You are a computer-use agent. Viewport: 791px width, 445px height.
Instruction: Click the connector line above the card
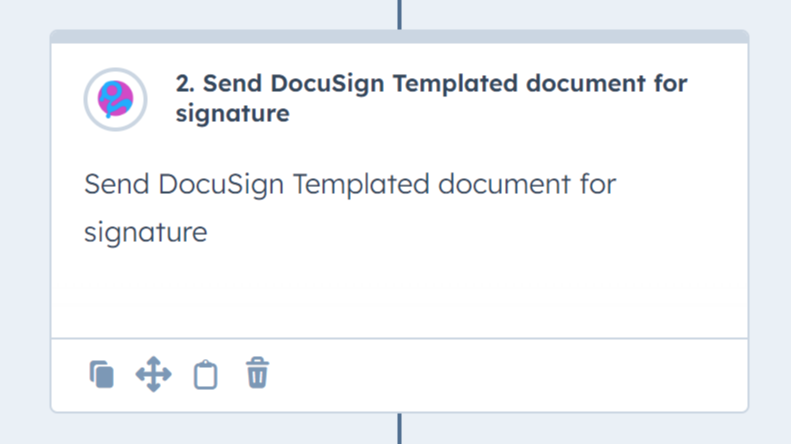click(399, 14)
